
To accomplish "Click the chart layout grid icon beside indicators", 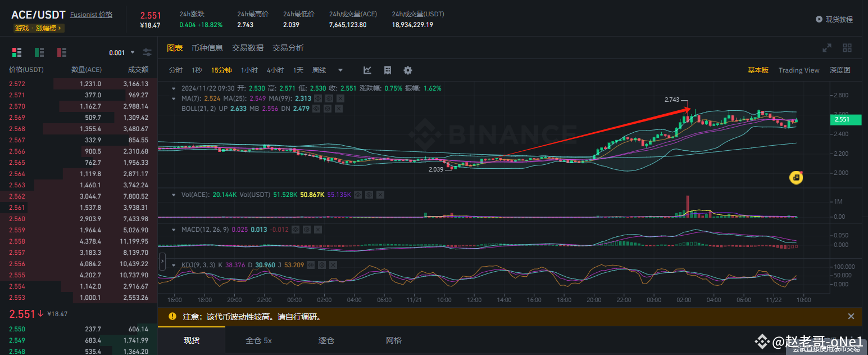I will coord(388,70).
